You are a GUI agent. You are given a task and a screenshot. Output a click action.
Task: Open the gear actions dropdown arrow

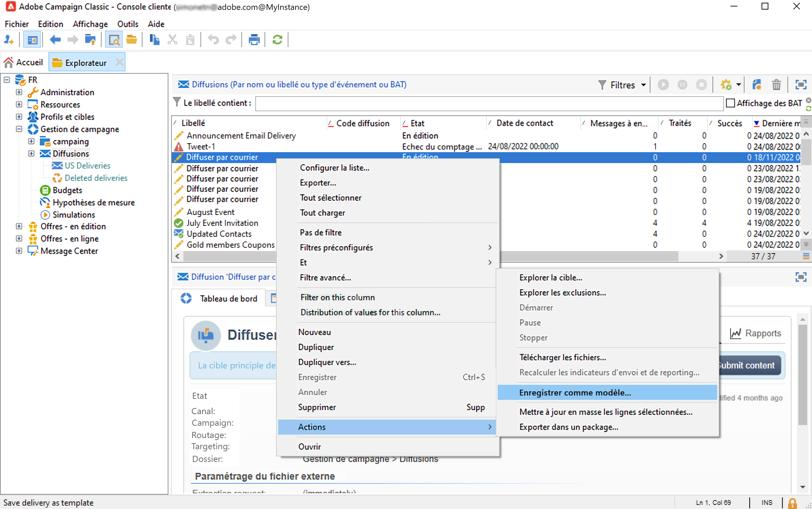pyautogui.click(x=738, y=85)
